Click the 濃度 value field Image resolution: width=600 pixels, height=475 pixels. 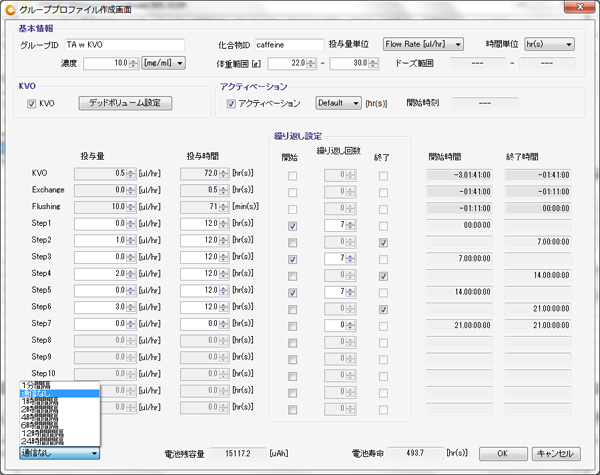106,63
